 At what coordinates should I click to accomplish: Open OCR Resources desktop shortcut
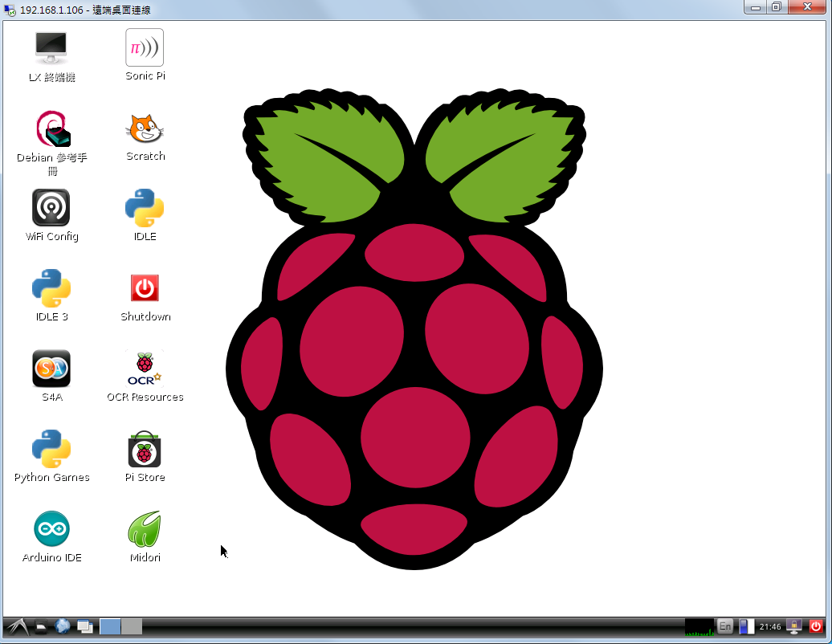click(x=145, y=369)
